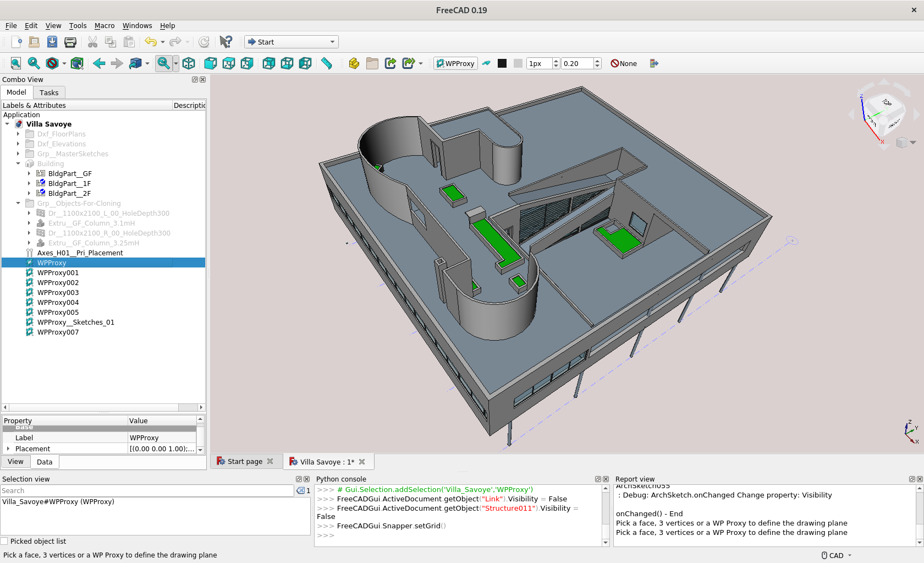Toggle the bounding box view icon
The image size is (924, 563).
click(77, 63)
